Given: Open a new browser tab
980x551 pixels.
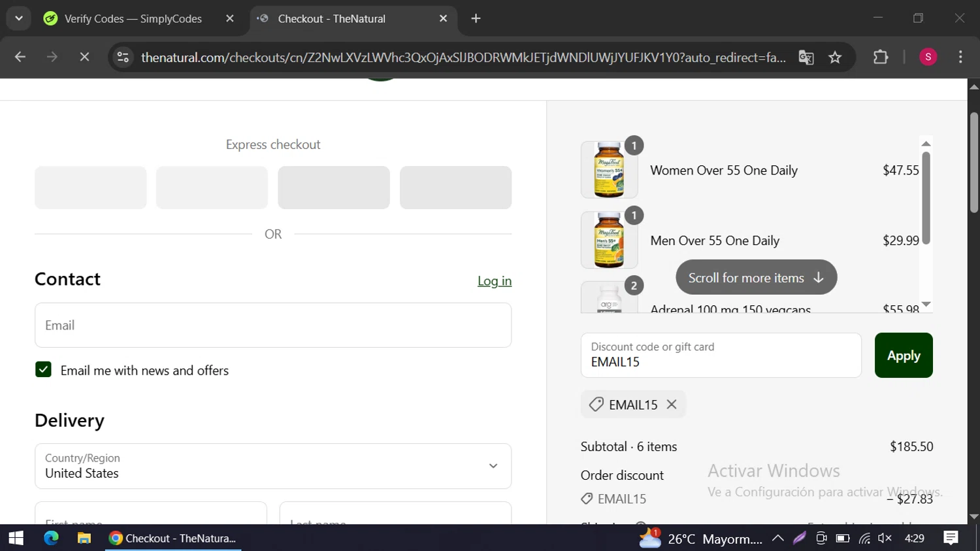Looking at the screenshot, I should (x=476, y=19).
